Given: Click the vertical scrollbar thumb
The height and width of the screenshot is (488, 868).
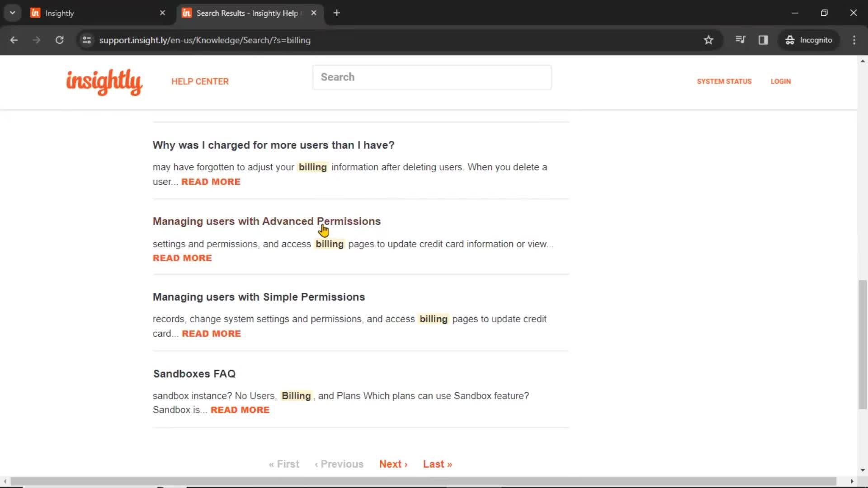Looking at the screenshot, I should (863, 344).
